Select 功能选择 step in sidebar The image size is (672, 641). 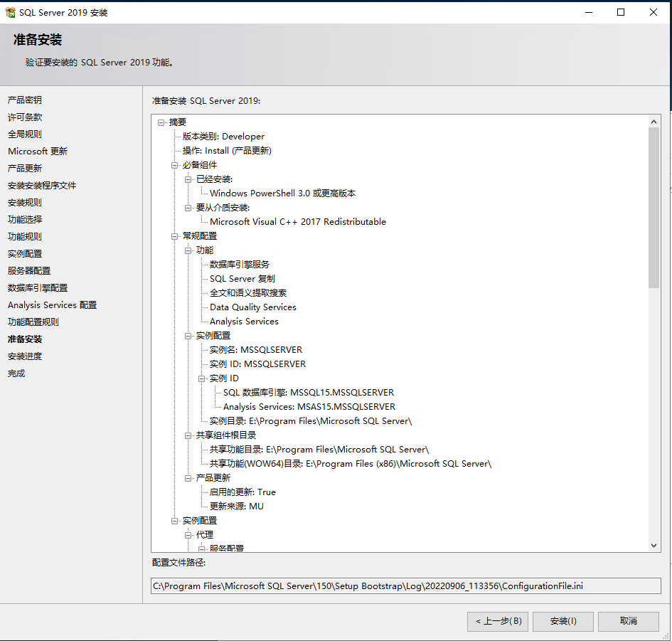click(24, 220)
